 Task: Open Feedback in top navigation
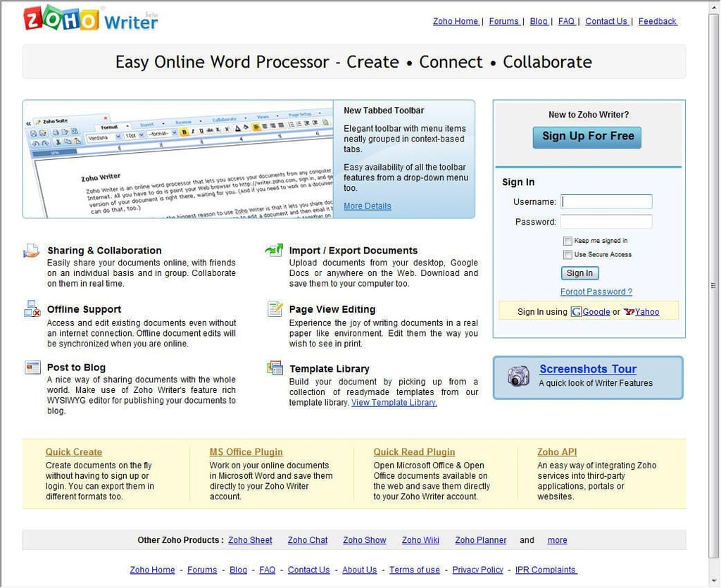657,21
